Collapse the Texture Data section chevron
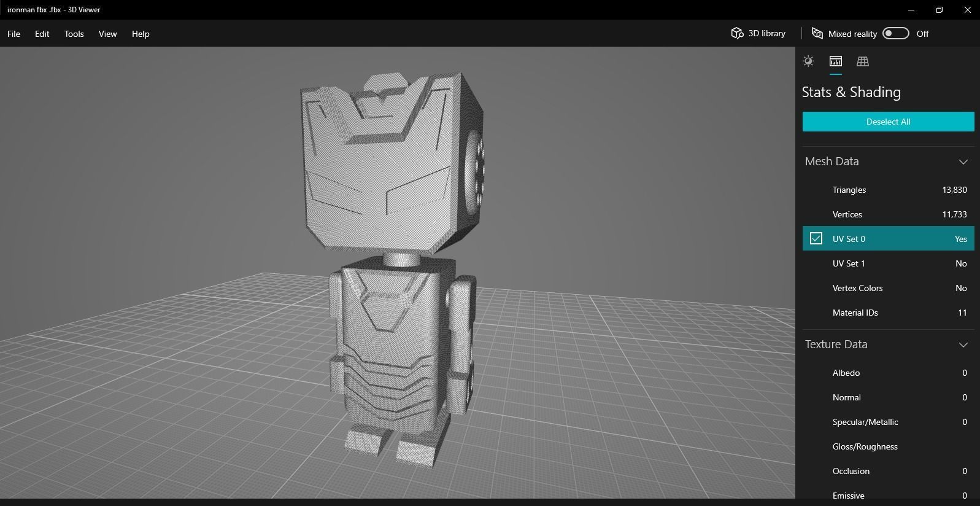Viewport: 980px width, 506px height. 963,344
